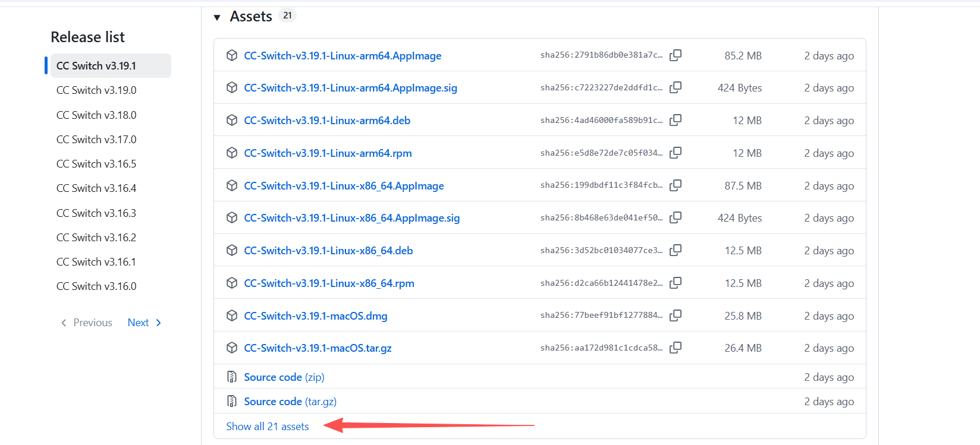Screen dimensions: 980x445
Task: Open CC Switch v3.16.3 release
Action: tap(96, 213)
